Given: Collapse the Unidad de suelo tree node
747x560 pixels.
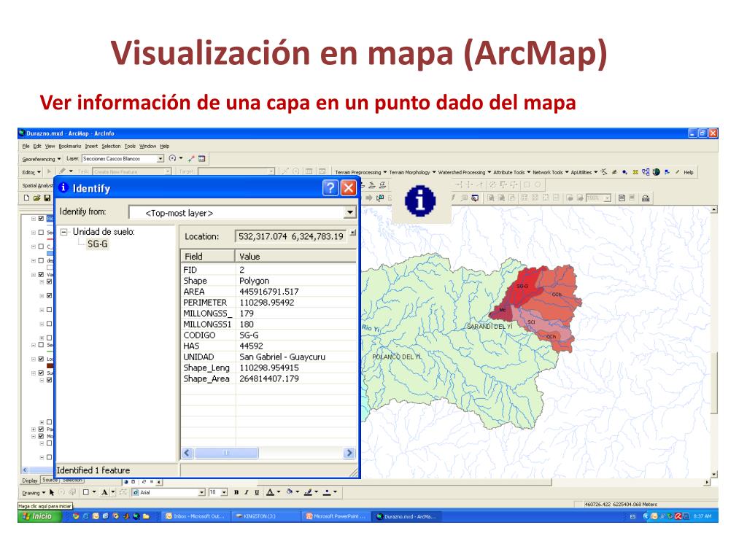Looking at the screenshot, I should pyautogui.click(x=64, y=233).
